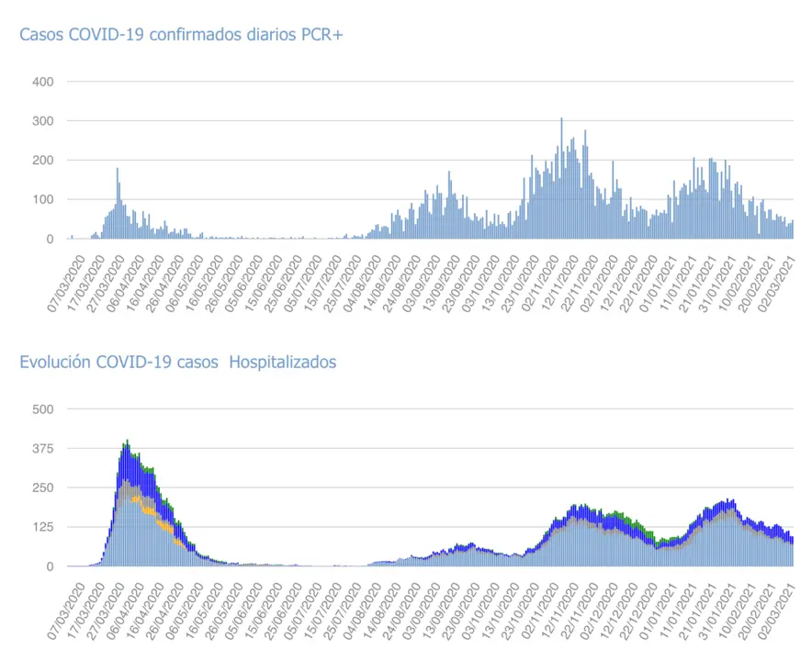
Task: Click the 125 y-axis label on Hospitalizados chart
Action: (x=44, y=527)
